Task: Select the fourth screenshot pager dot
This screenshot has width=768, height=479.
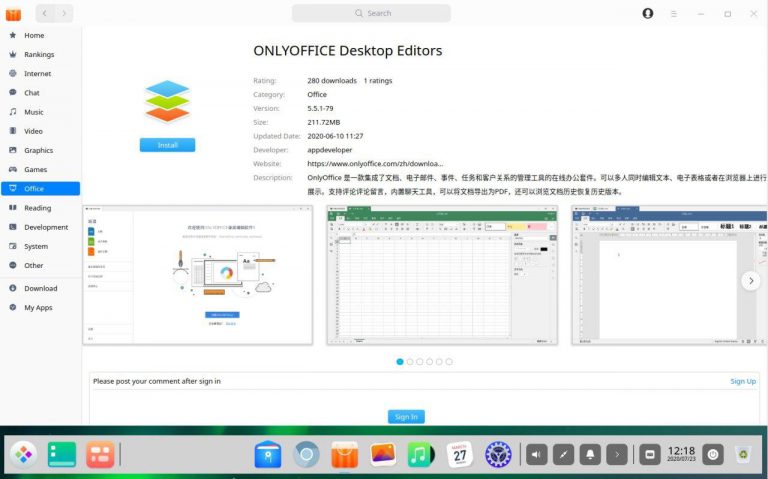Action: 430,361
